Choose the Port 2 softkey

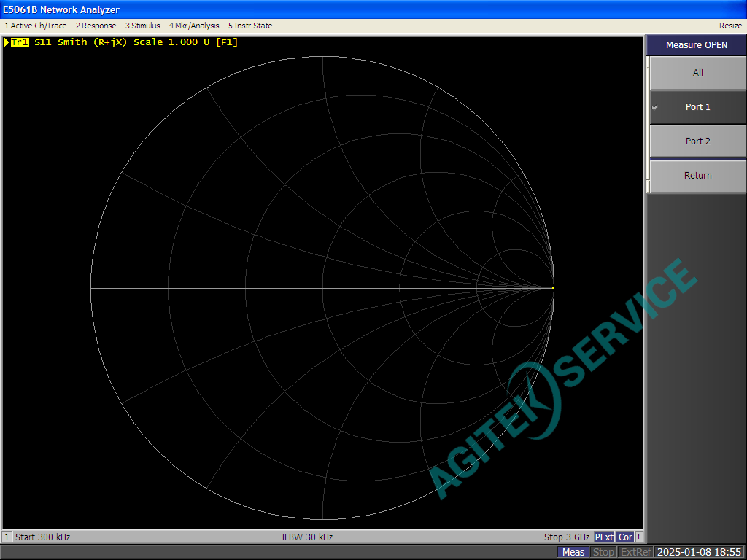tap(697, 141)
